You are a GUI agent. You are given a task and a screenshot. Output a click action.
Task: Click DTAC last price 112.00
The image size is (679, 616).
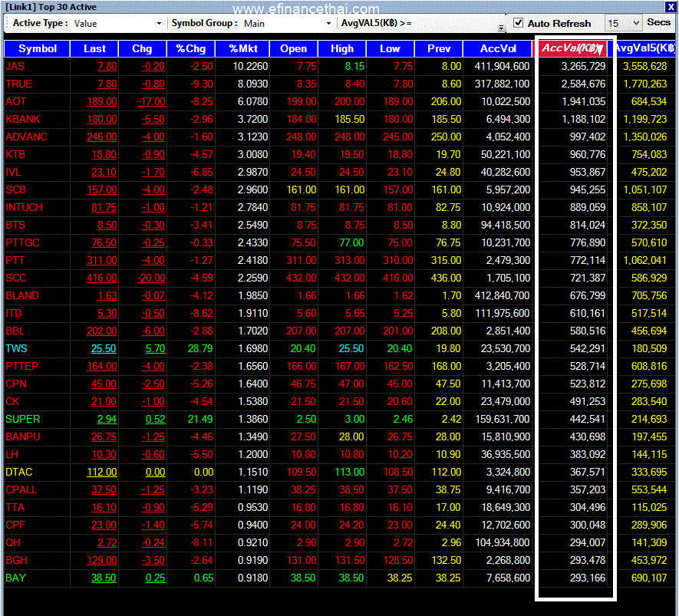pos(102,473)
